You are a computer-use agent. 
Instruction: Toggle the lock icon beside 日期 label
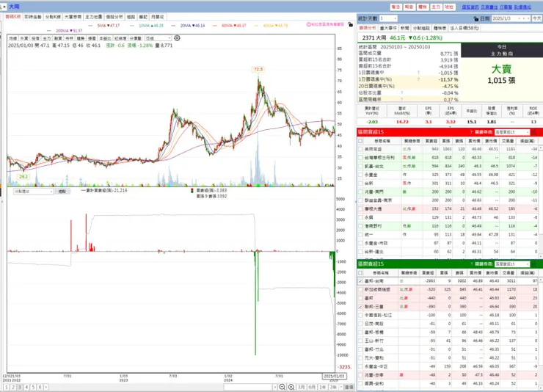[475, 18]
